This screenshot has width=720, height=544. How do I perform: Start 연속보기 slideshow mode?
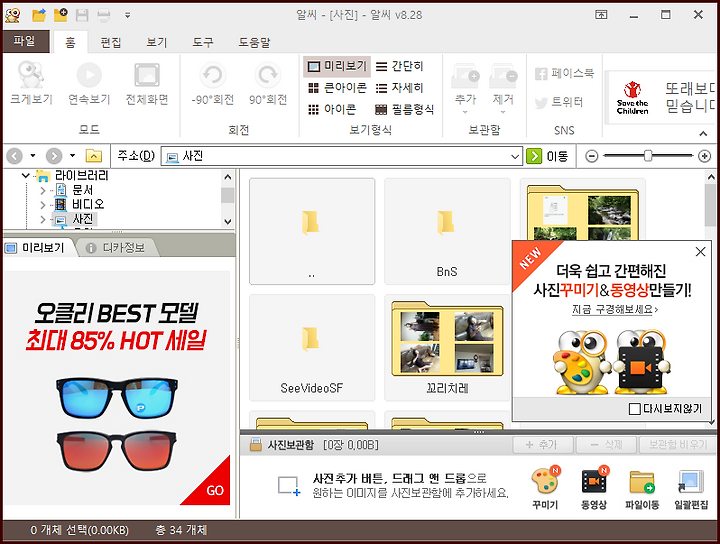coord(89,84)
